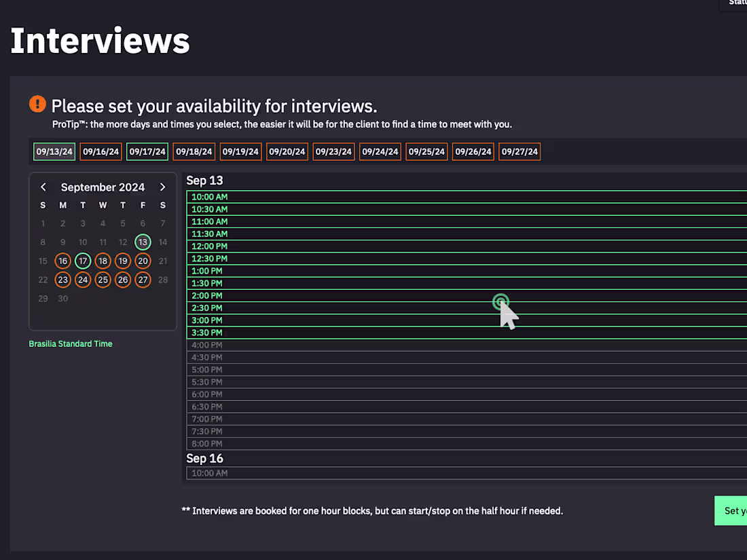The width and height of the screenshot is (747, 560).
Task: Switch to the 09/13/24 date tab
Action: [54, 151]
